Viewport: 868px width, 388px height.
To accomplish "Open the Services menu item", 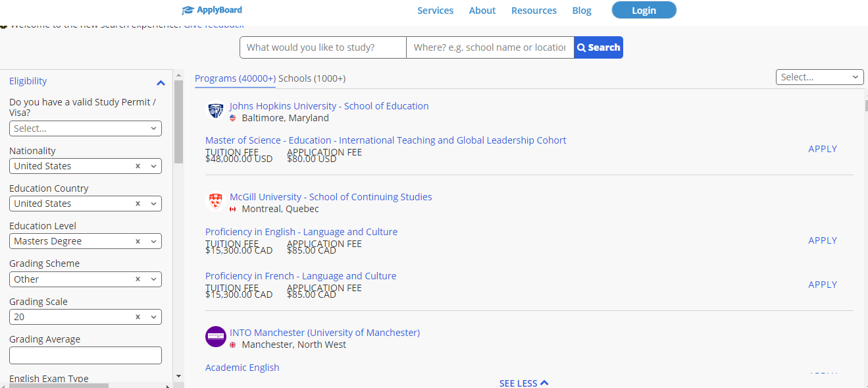I will pyautogui.click(x=435, y=11).
